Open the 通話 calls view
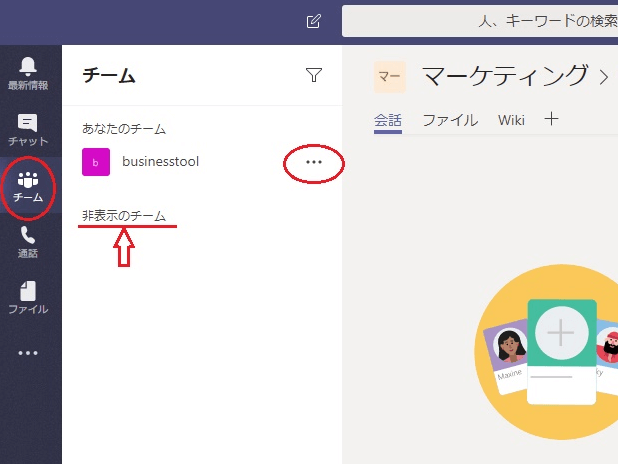 tap(28, 242)
